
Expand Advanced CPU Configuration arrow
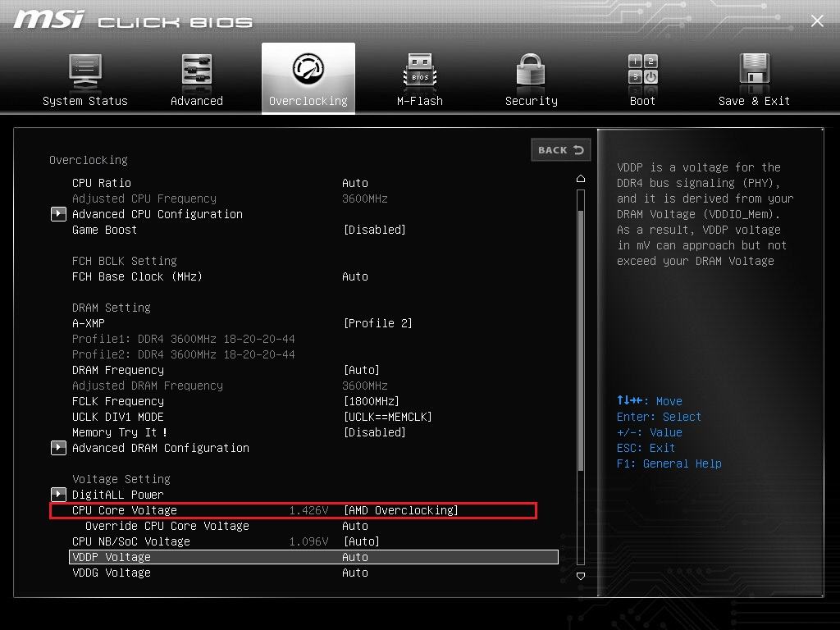pyautogui.click(x=58, y=214)
